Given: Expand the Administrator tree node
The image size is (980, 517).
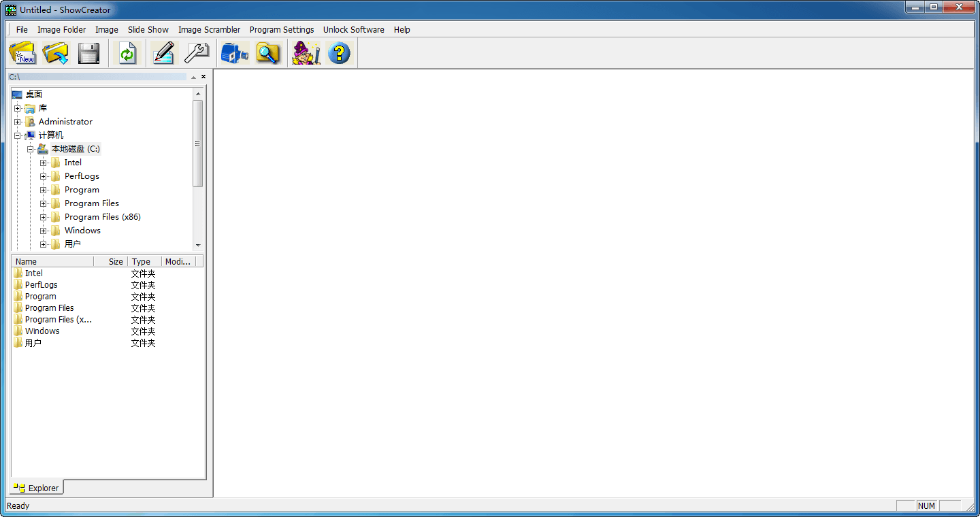Looking at the screenshot, I should coord(18,122).
